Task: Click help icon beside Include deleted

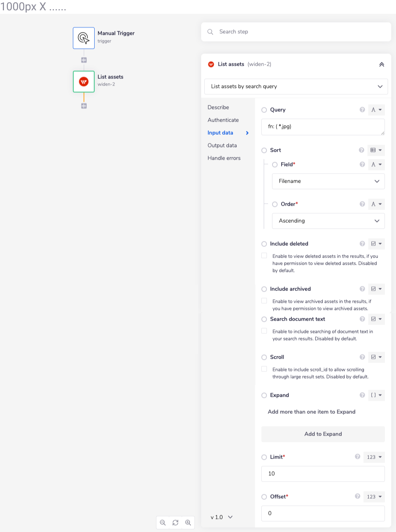Action: (362, 244)
